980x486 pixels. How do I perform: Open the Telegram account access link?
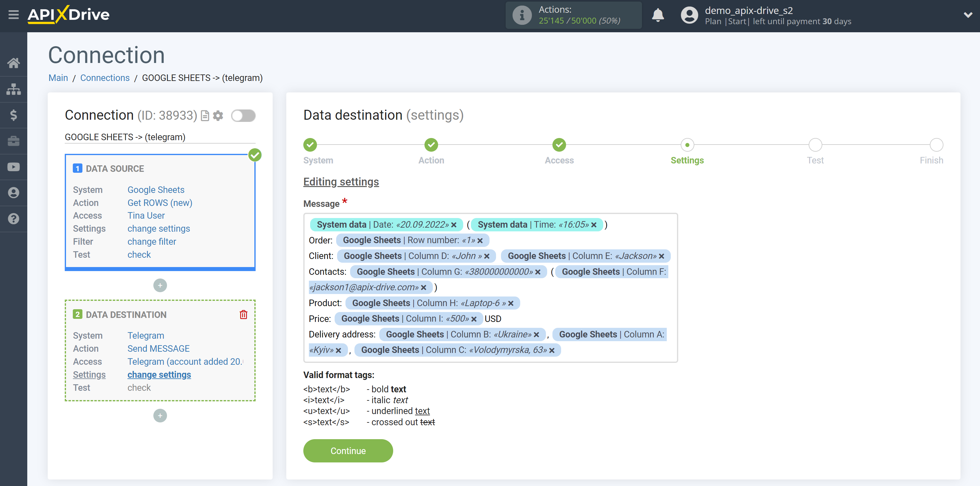[185, 361]
